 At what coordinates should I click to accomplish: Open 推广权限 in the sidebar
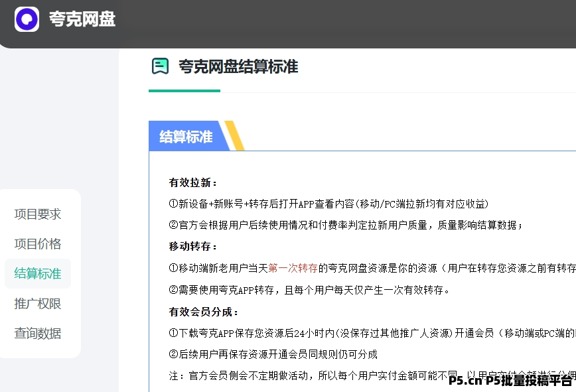coord(37,304)
